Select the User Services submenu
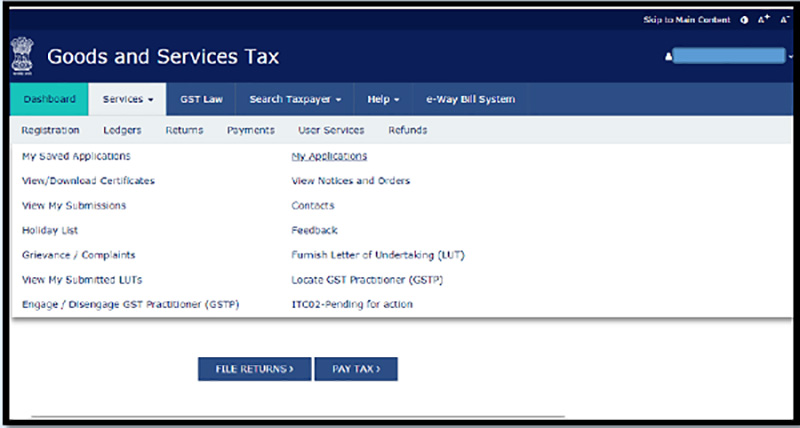800x428 pixels. point(331,130)
